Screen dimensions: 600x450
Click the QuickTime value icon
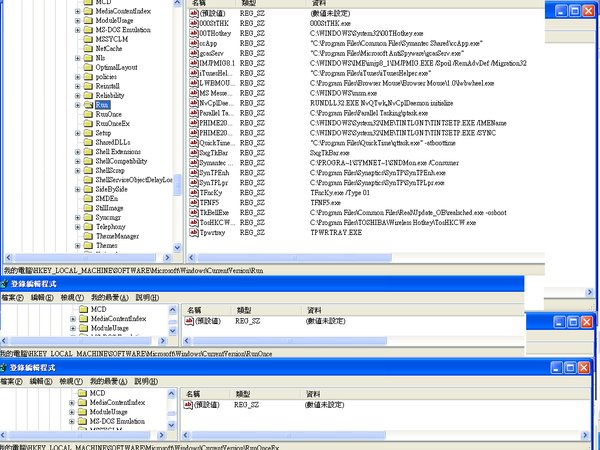194,143
